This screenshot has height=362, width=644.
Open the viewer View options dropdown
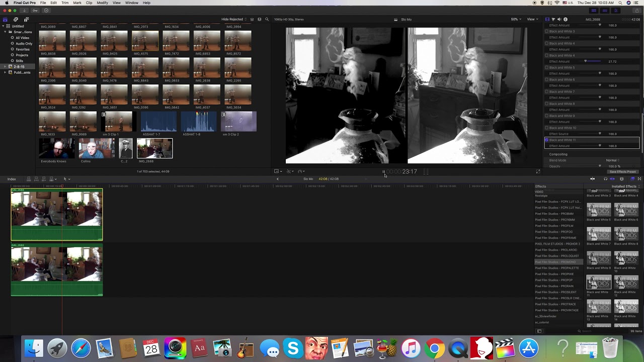point(532,20)
